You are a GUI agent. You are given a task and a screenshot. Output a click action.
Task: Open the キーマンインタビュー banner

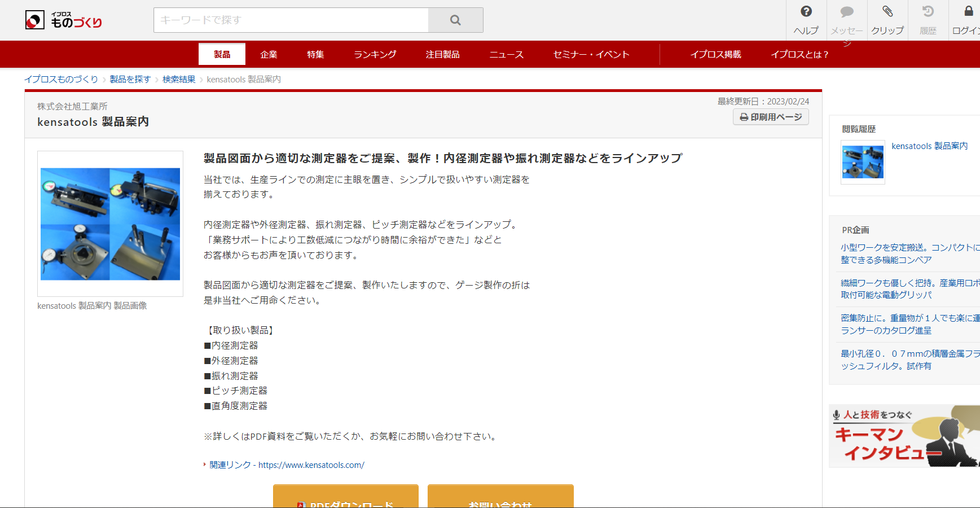pos(904,436)
